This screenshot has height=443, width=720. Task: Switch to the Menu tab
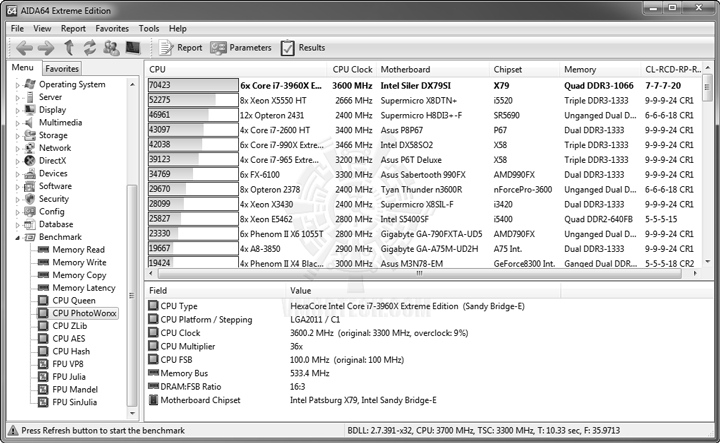tap(23, 67)
